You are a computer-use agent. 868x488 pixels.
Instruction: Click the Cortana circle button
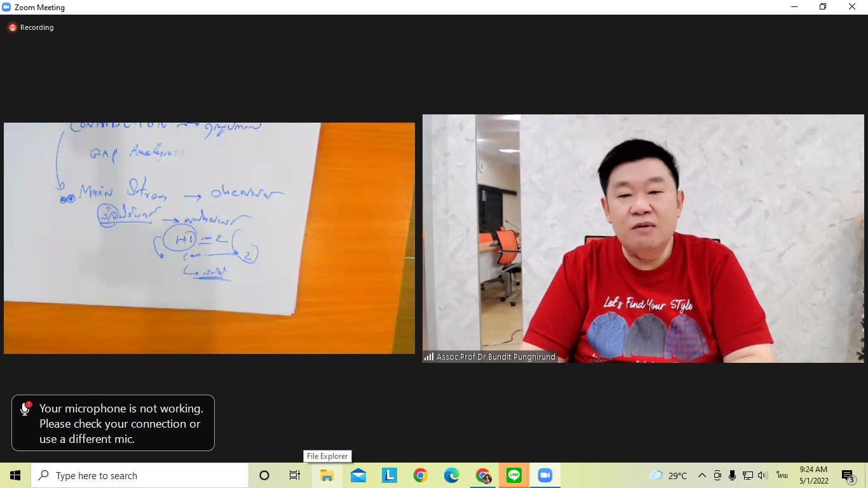[264, 475]
